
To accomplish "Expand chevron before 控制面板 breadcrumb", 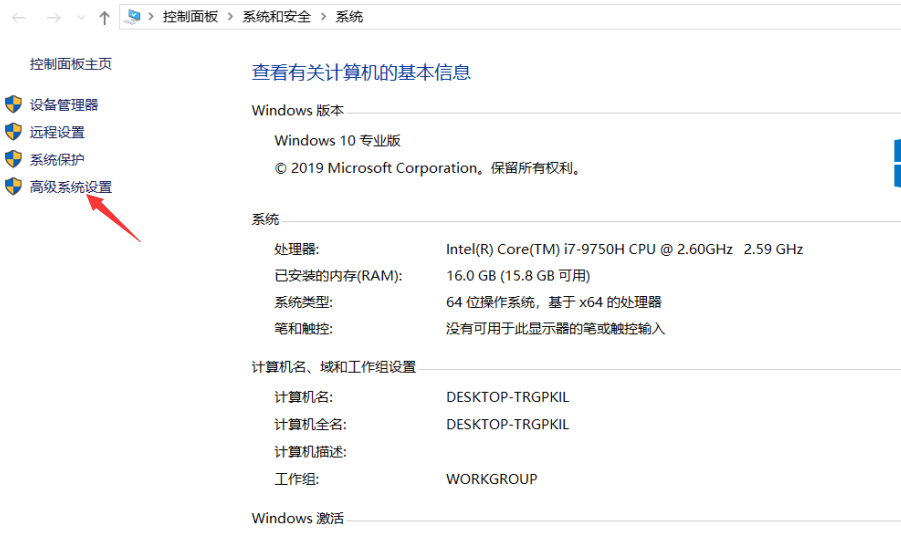I will (x=151, y=17).
